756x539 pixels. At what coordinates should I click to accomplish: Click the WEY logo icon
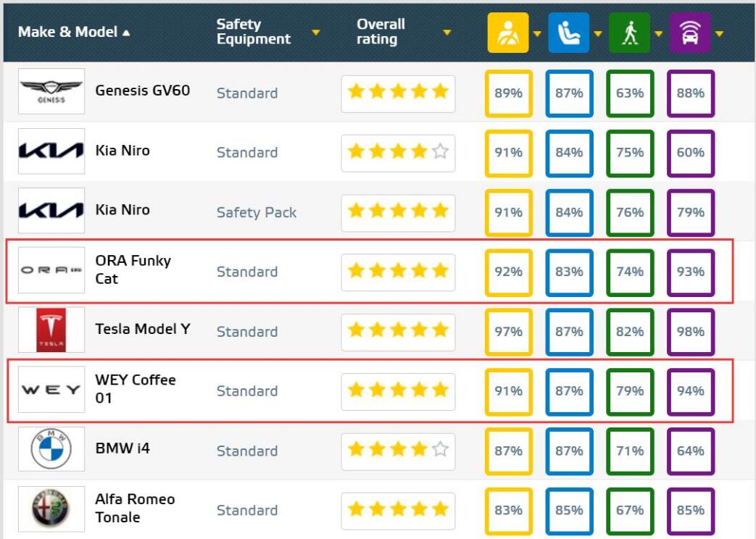pyautogui.click(x=51, y=390)
